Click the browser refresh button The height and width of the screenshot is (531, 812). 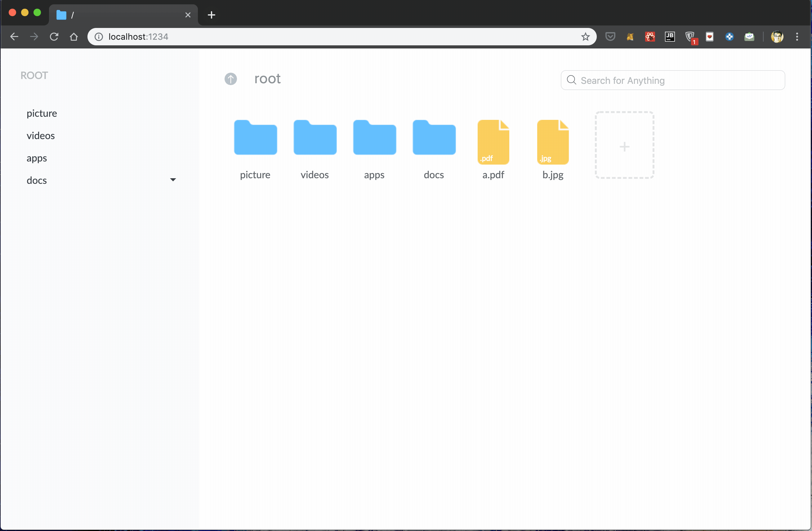pyautogui.click(x=54, y=37)
